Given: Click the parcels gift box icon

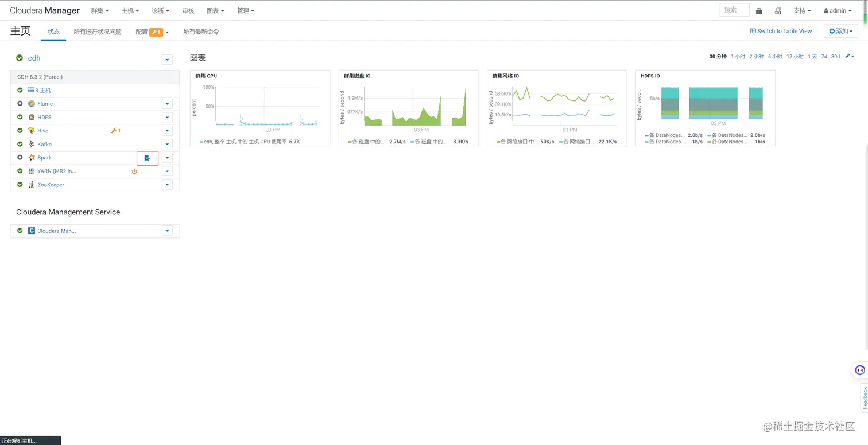Looking at the screenshot, I should click(759, 10).
